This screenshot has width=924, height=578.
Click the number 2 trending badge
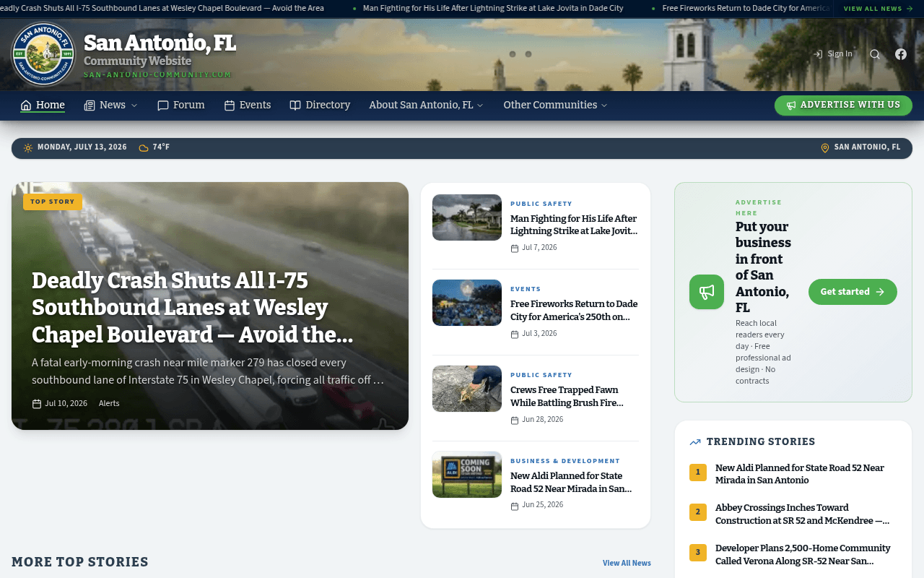coord(698,512)
